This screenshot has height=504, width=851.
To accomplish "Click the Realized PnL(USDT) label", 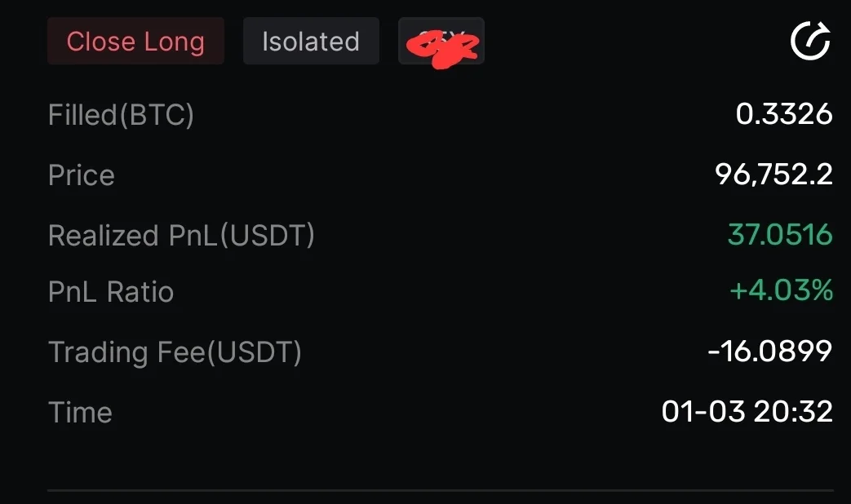I will click(181, 236).
